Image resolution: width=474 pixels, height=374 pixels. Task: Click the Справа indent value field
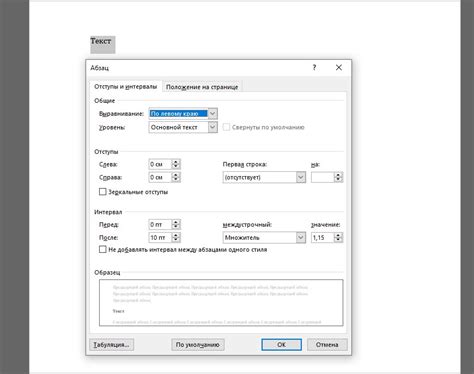pos(160,177)
